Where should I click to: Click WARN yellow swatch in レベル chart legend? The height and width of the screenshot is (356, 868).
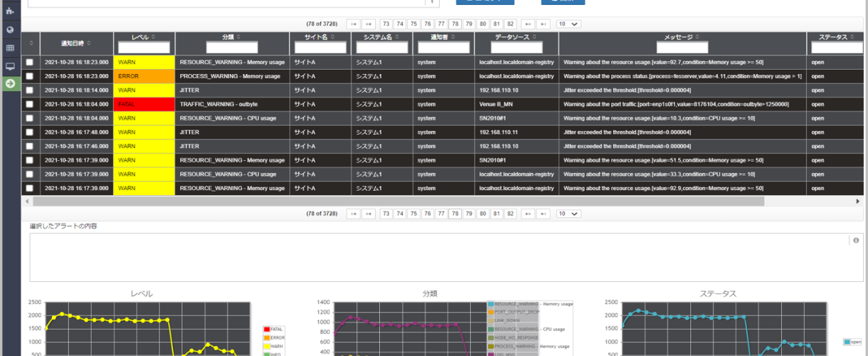tap(267, 346)
